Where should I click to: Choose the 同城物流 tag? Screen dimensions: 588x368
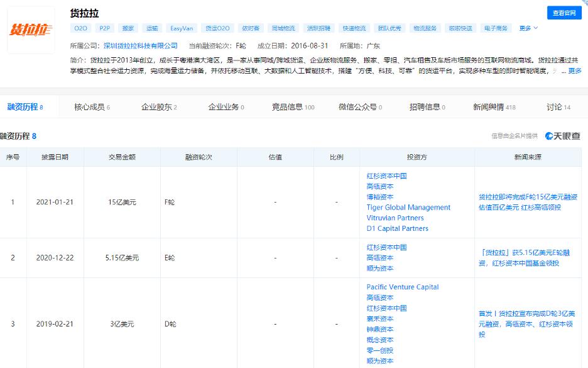(x=283, y=28)
